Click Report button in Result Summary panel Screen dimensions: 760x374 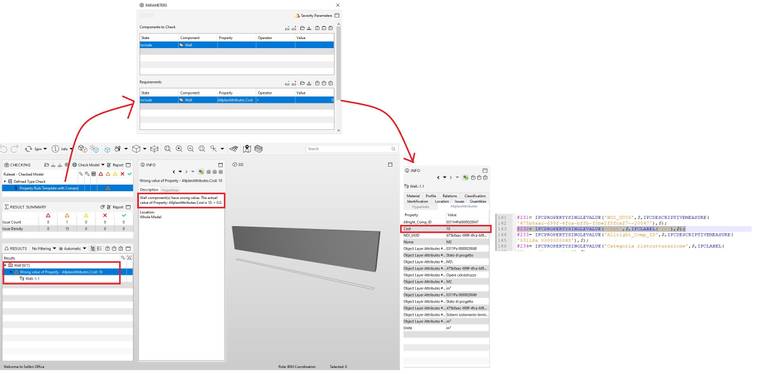pos(115,207)
